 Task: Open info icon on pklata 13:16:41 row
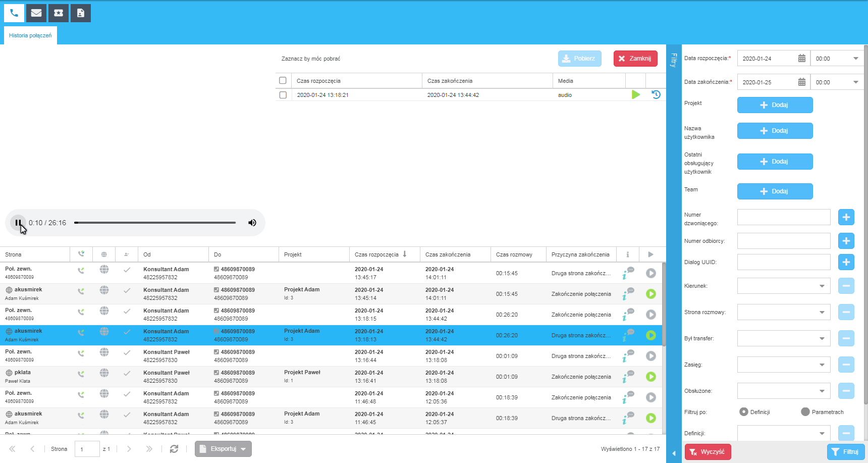[628, 377]
